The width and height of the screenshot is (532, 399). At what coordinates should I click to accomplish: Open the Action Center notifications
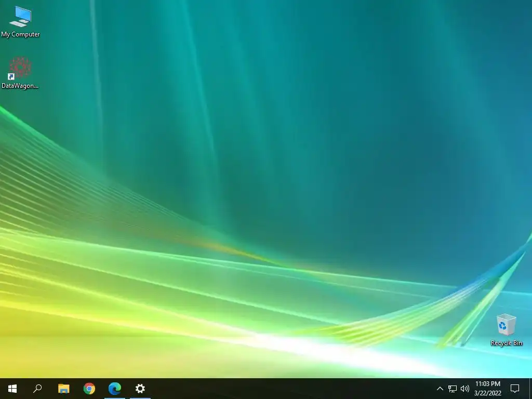tap(515, 389)
